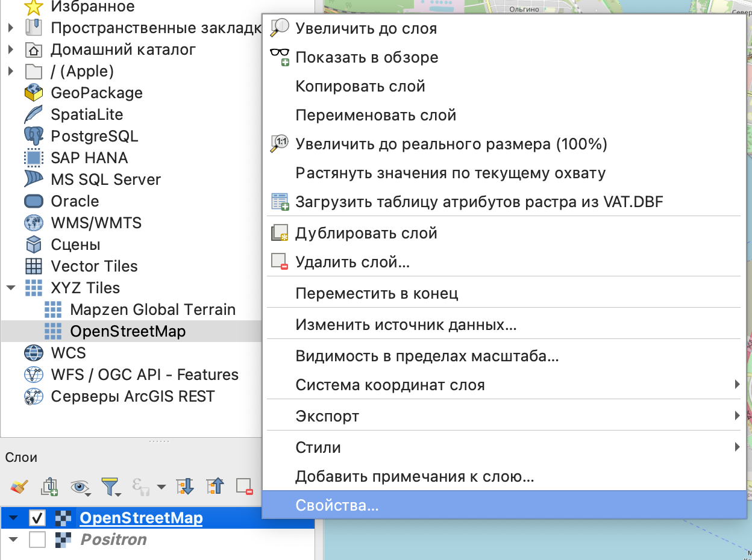Uncheck the OpenStreetMap layer visibility checkbox

(x=37, y=518)
